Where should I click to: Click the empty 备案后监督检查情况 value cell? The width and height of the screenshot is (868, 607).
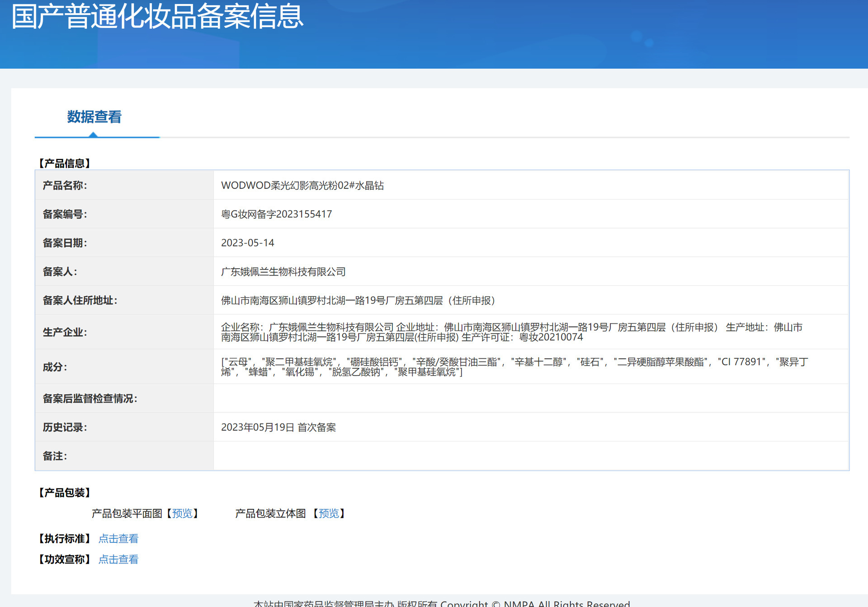pos(531,398)
